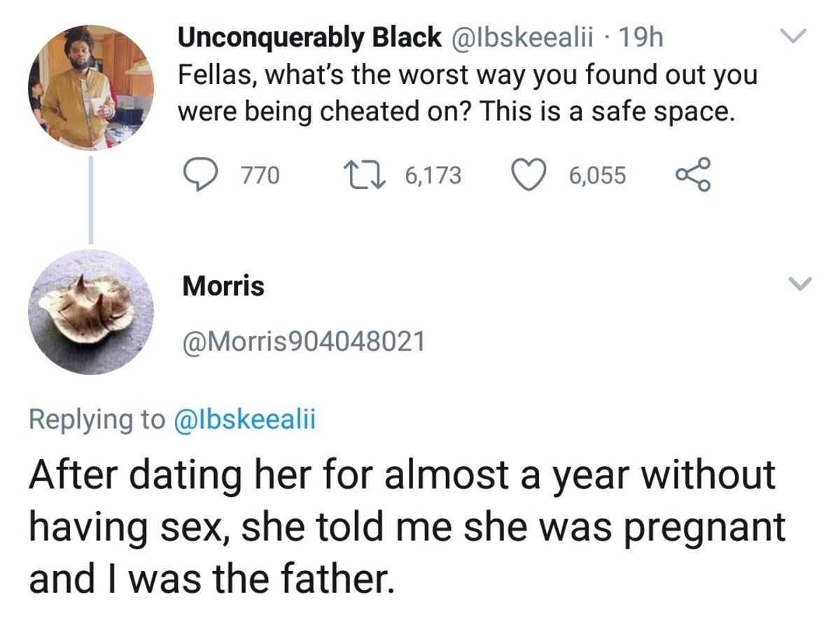Click the 6,055 likes count
The height and width of the screenshot is (634, 840).
coord(597,175)
